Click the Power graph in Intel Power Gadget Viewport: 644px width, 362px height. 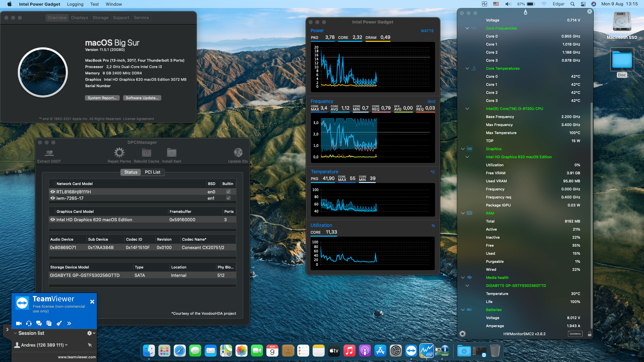(x=373, y=67)
